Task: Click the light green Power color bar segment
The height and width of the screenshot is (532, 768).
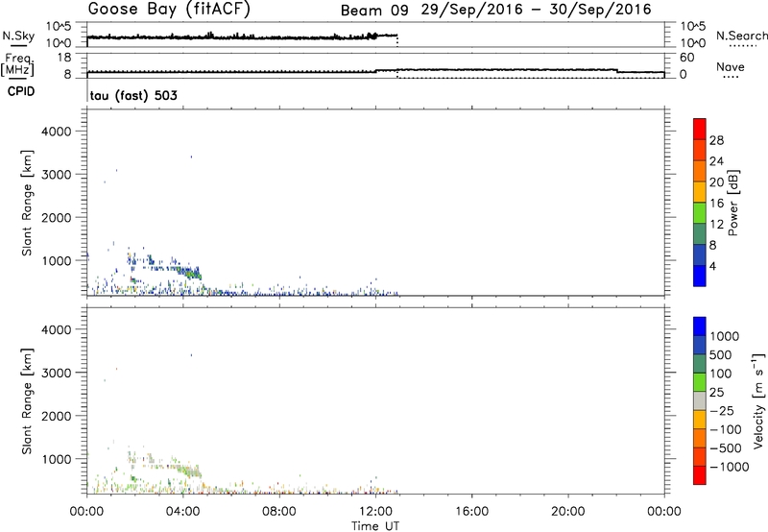Action: (x=700, y=212)
